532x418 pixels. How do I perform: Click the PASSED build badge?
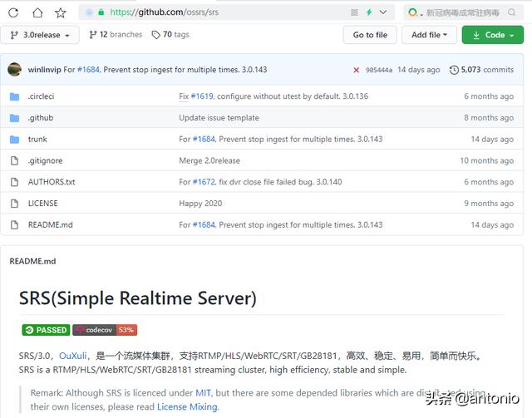tap(45, 330)
